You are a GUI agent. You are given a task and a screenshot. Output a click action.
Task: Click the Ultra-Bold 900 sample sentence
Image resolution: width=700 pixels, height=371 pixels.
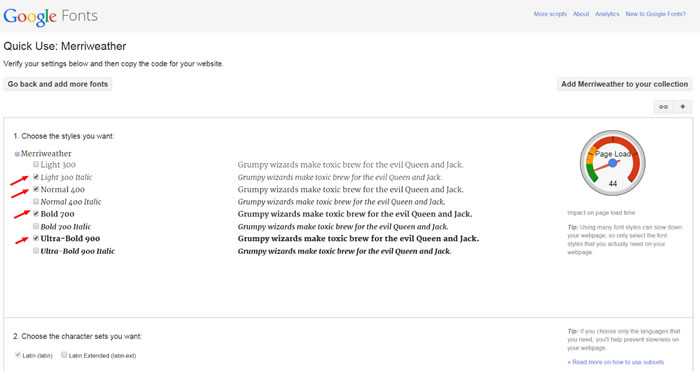point(358,238)
